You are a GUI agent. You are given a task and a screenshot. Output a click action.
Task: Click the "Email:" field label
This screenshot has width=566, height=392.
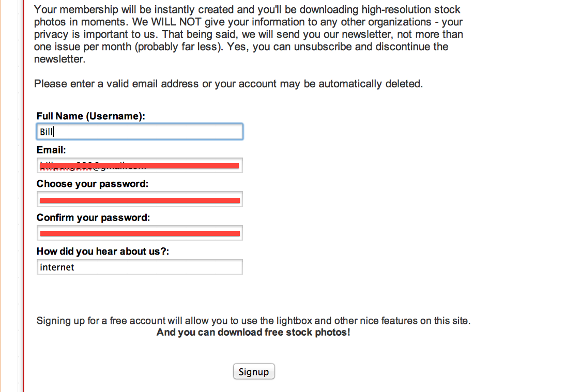pyautogui.click(x=51, y=150)
